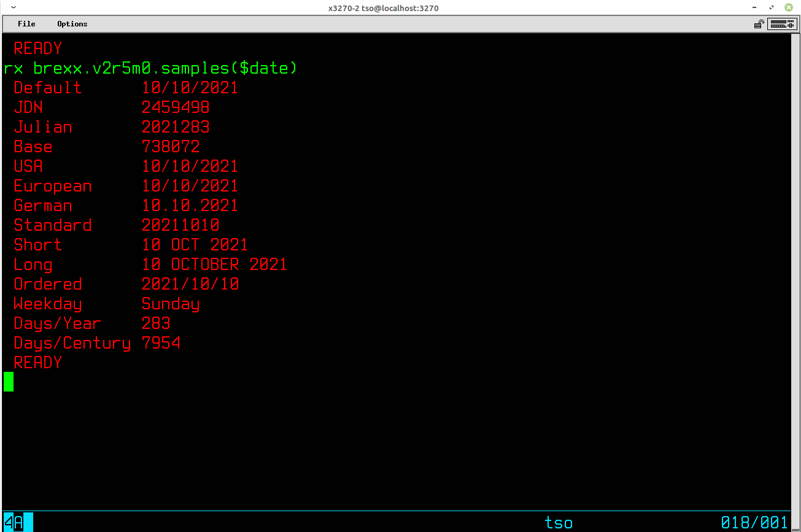Screen dimensions: 801x532
Task: Click the 'Standard' label
Action: pyautogui.click(x=53, y=225)
